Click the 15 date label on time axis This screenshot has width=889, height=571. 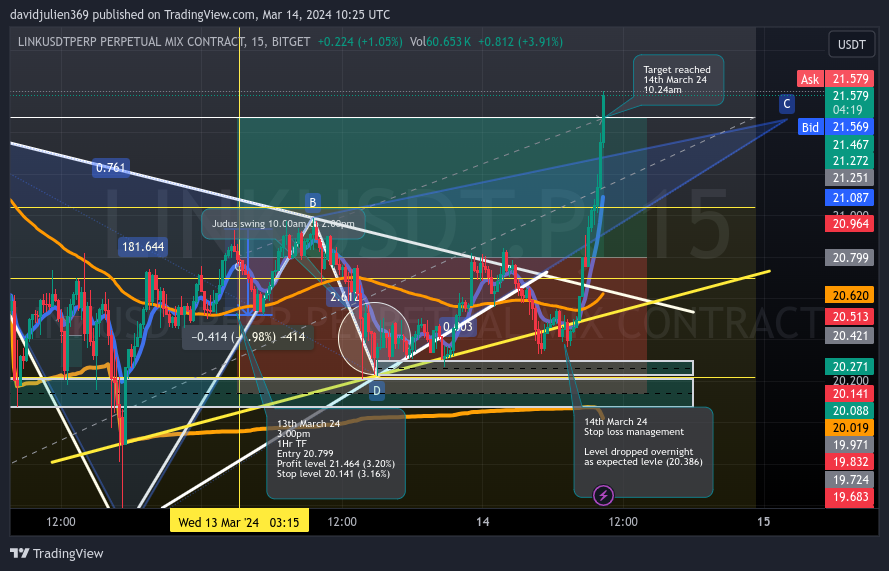pos(764,522)
